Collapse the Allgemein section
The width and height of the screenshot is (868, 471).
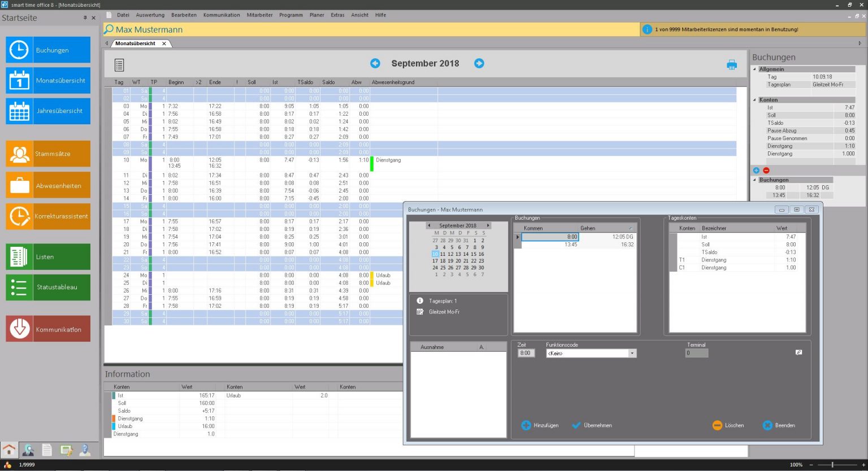point(754,69)
